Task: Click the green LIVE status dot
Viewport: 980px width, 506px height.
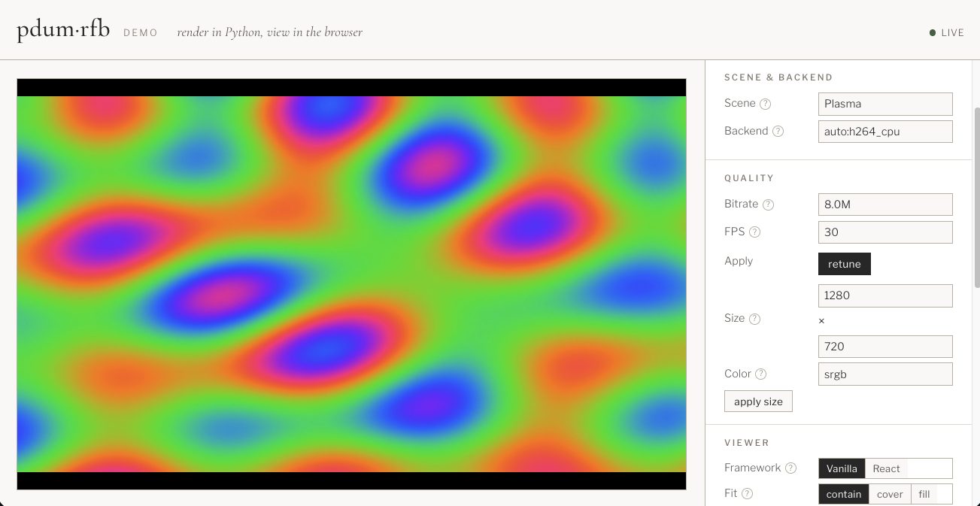Action: [x=933, y=33]
